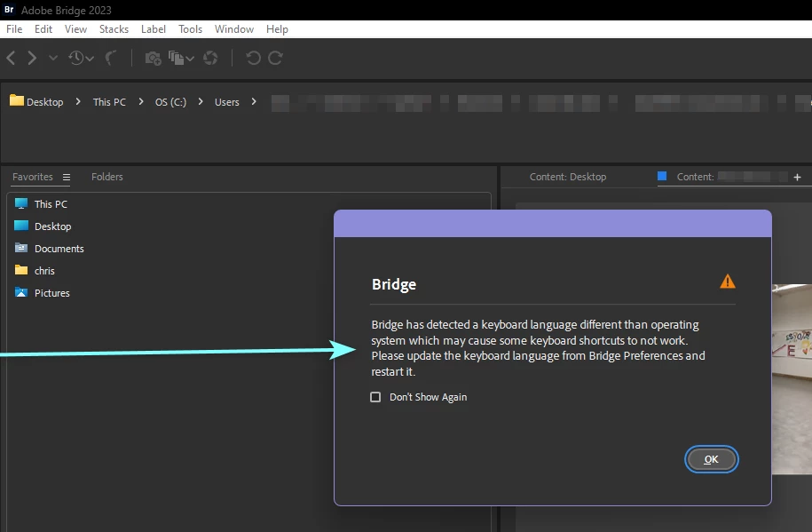Rotate 90 degrees counterclockwise
This screenshot has height=532, width=812.
(x=253, y=58)
